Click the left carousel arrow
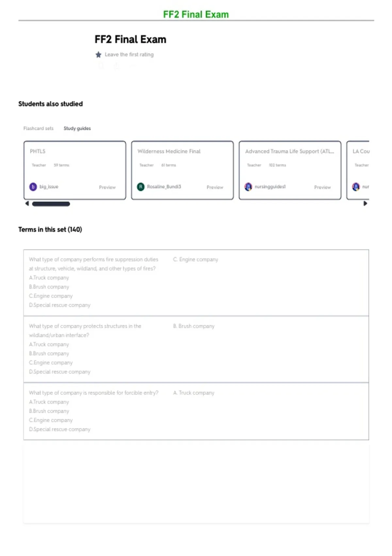The height and width of the screenshot is (556, 392). (x=27, y=203)
